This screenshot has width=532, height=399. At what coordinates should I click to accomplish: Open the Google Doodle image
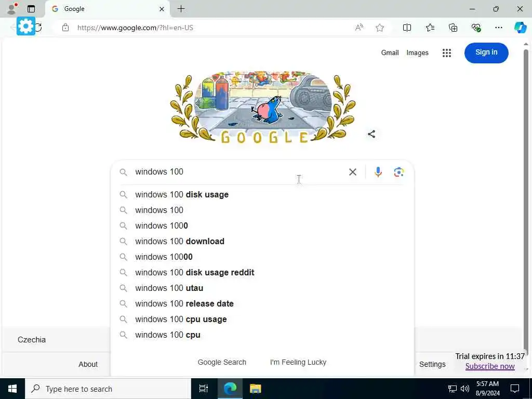click(263, 107)
